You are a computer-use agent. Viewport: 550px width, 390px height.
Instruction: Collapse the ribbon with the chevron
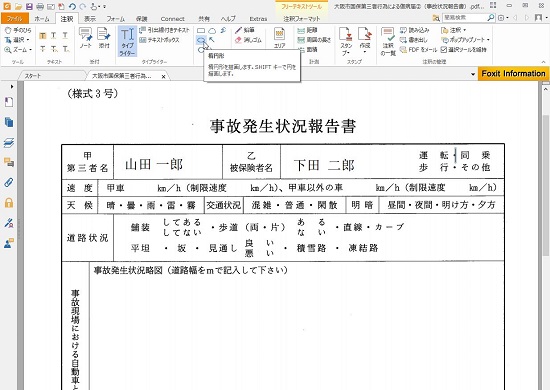point(543,62)
